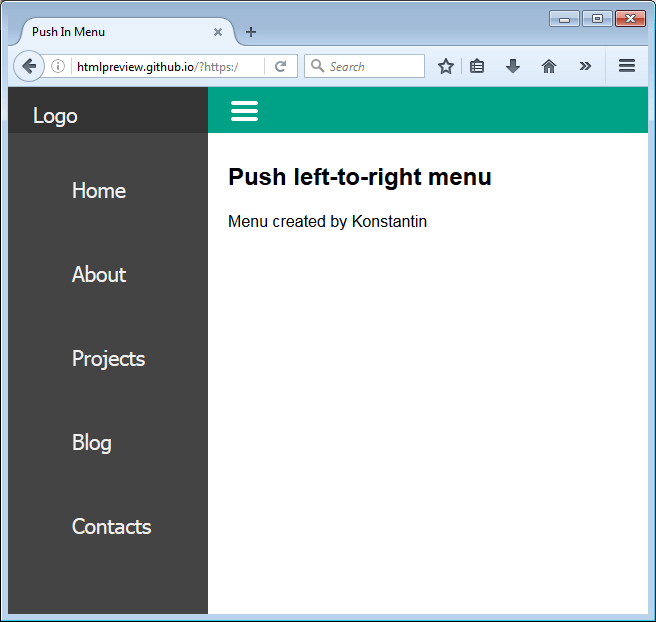
Task: Expand the toolbar overflow chevron
Action: tap(585, 66)
